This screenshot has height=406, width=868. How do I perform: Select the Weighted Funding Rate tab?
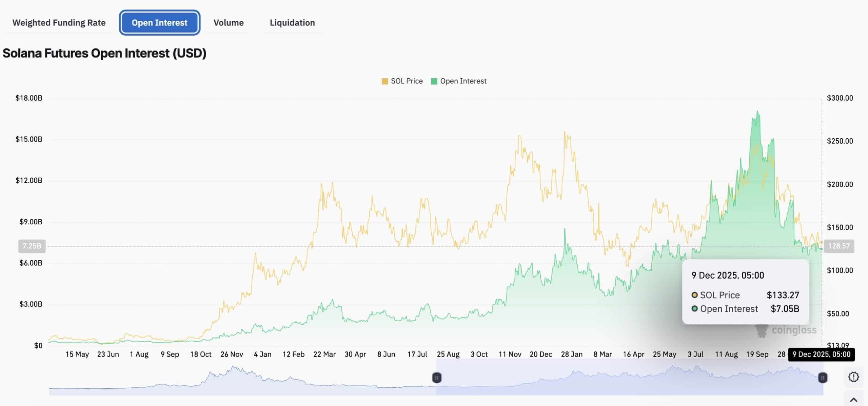[x=59, y=23]
